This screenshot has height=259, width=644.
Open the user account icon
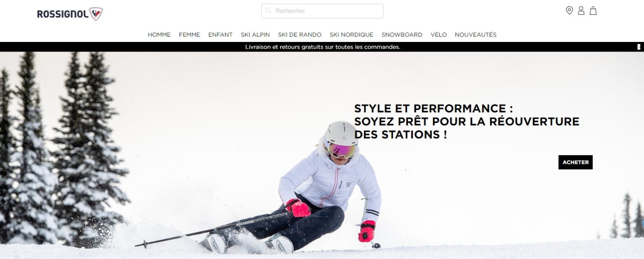point(581,11)
